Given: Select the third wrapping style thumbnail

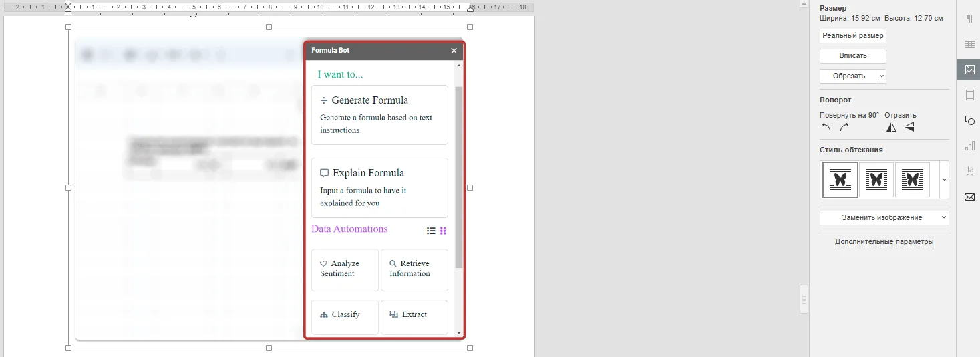Looking at the screenshot, I should click(913, 179).
